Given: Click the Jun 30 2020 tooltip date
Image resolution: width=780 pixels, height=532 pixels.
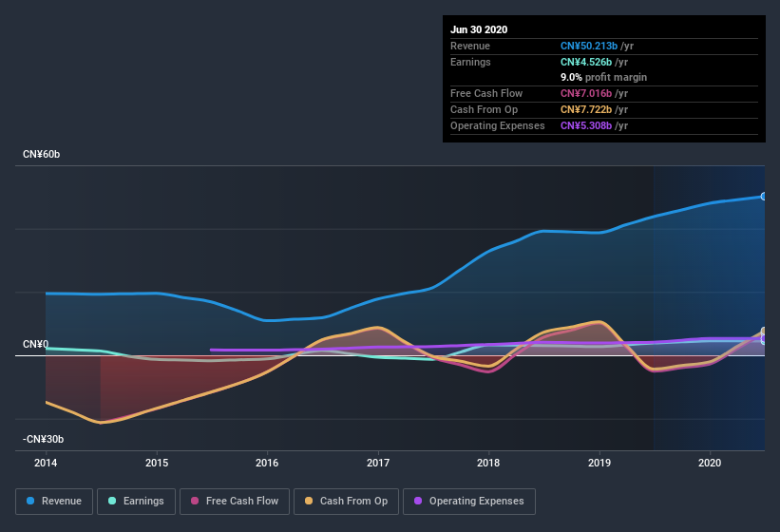Looking at the screenshot, I should [x=479, y=29].
